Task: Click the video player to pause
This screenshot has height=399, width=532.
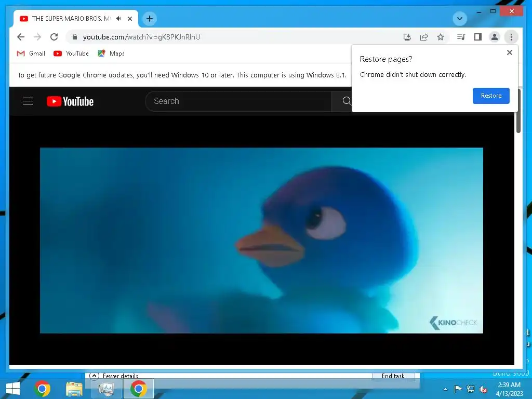Action: (x=261, y=241)
